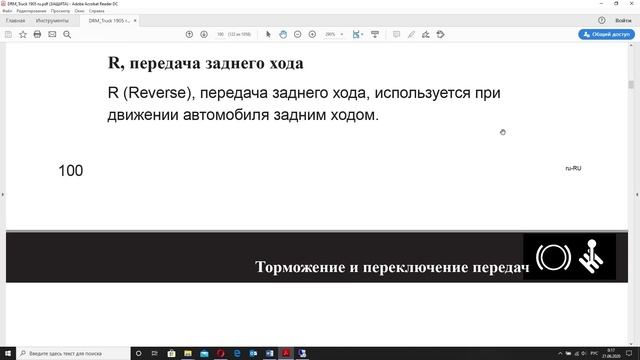The height and width of the screenshot is (360, 640).
Task: Open Word from the taskbar
Action: (x=270, y=353)
